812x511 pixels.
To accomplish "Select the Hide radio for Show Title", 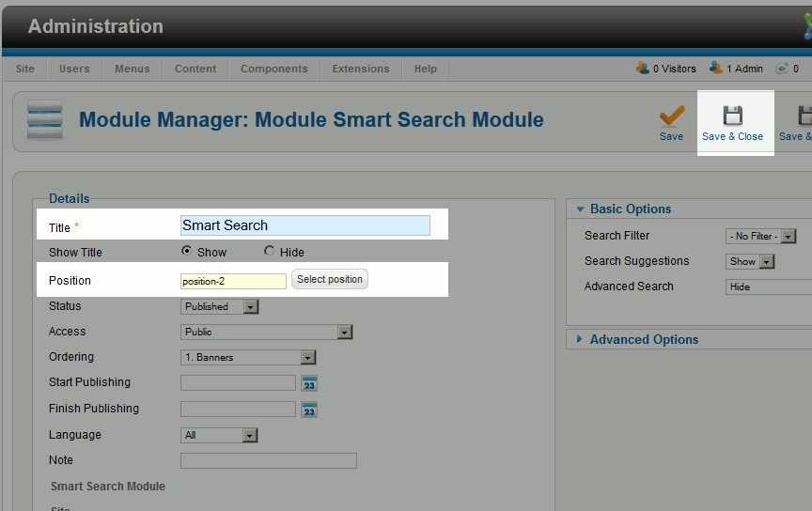I will [270, 252].
